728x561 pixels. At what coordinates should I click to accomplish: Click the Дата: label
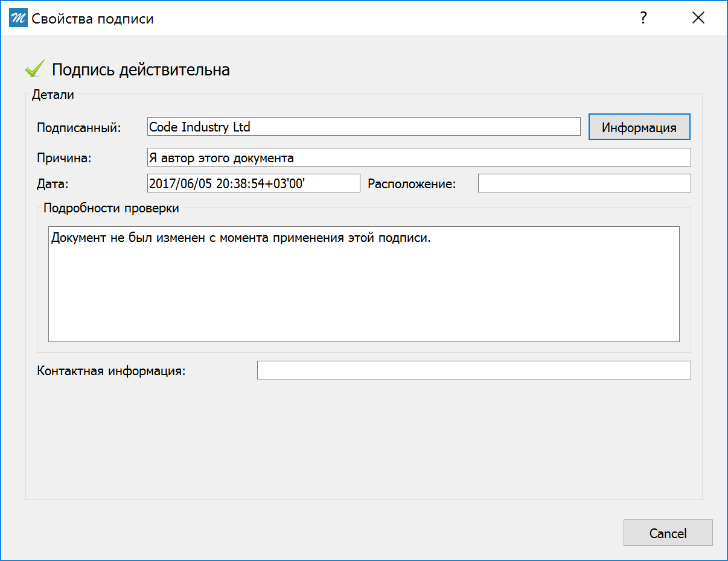(53, 184)
